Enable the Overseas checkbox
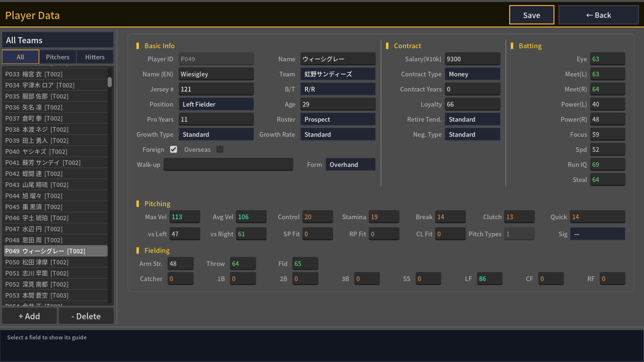Viewport: 644px width, 362px height. click(220, 149)
